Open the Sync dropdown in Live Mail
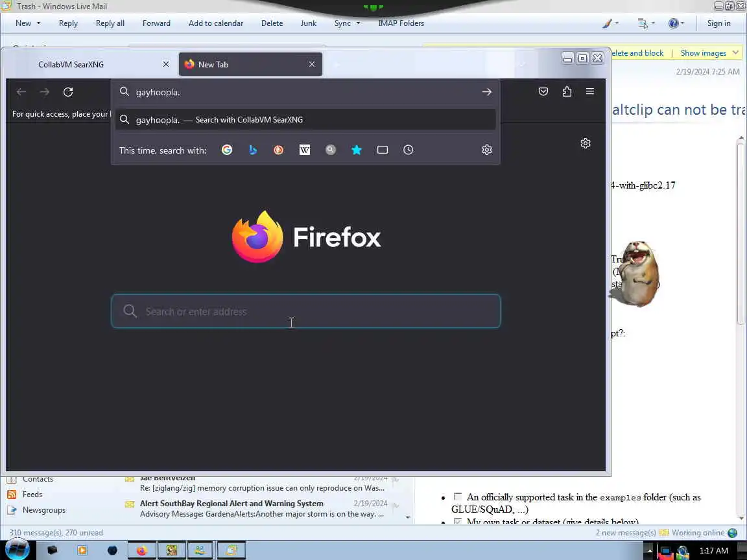 [x=347, y=23]
